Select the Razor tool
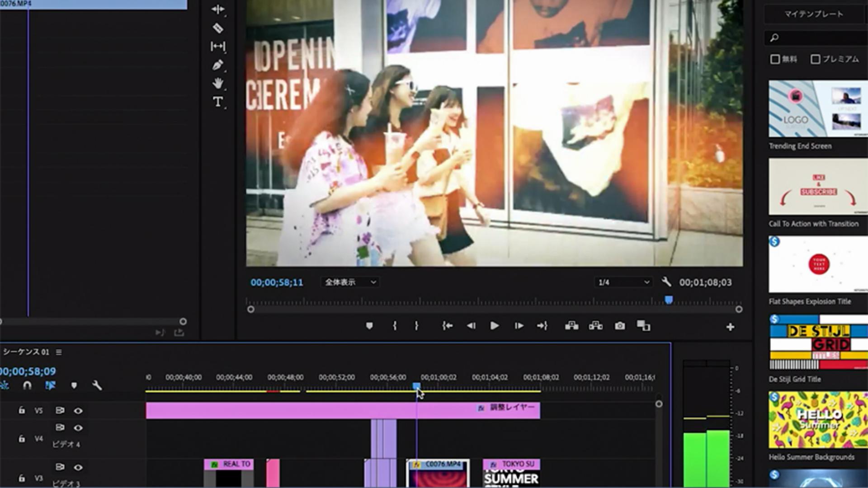868x488 pixels. [x=217, y=28]
